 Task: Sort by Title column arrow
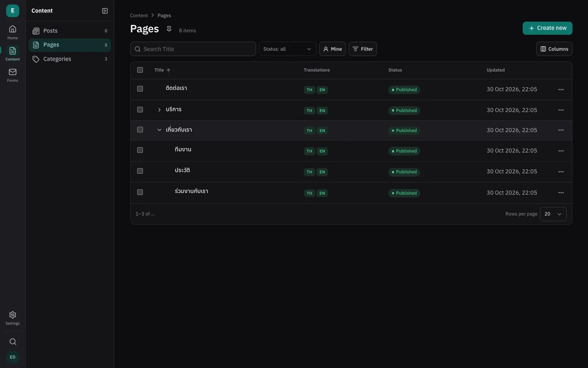(x=168, y=70)
